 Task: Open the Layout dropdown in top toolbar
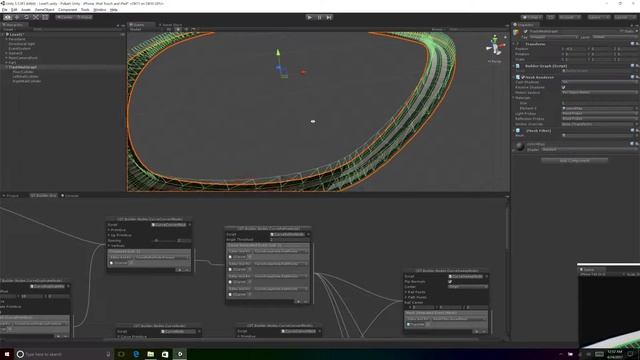[624, 17]
